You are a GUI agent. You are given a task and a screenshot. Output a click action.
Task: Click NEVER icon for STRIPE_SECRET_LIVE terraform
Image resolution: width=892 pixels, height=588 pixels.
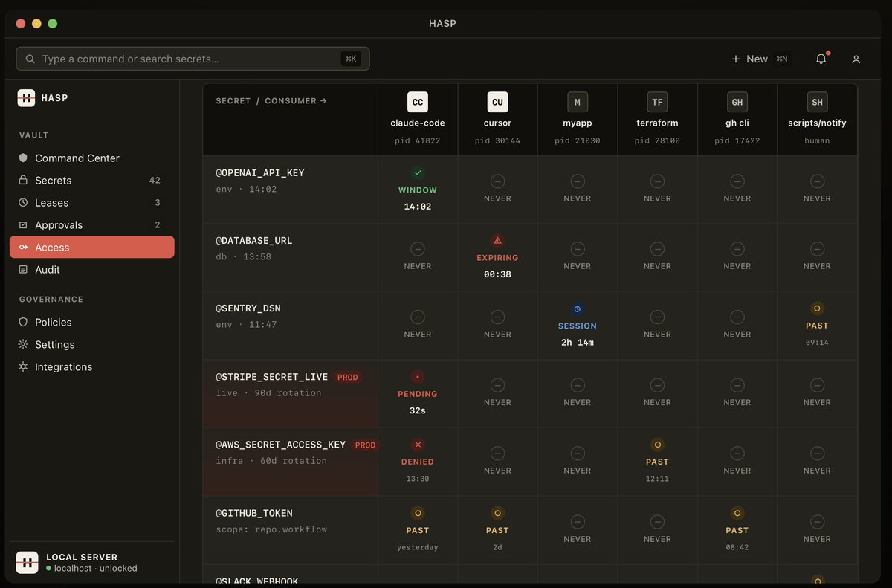click(x=657, y=385)
